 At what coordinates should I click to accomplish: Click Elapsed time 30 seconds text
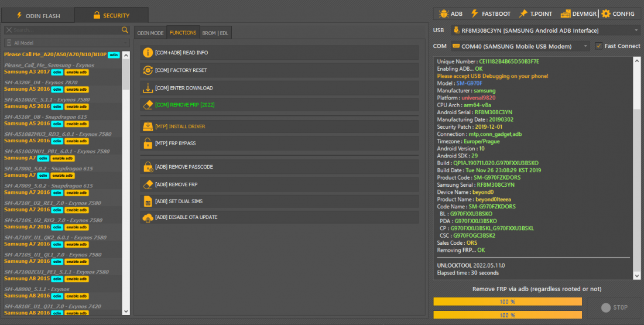click(468, 273)
